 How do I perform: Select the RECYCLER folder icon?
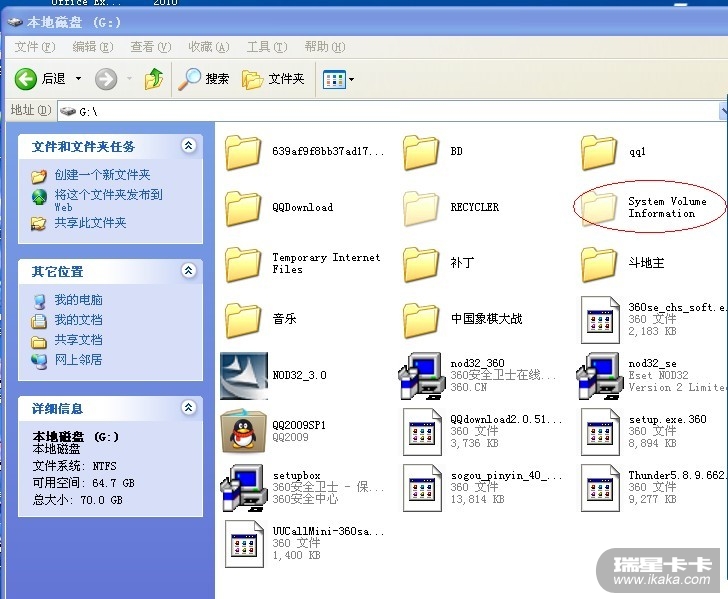pos(421,208)
